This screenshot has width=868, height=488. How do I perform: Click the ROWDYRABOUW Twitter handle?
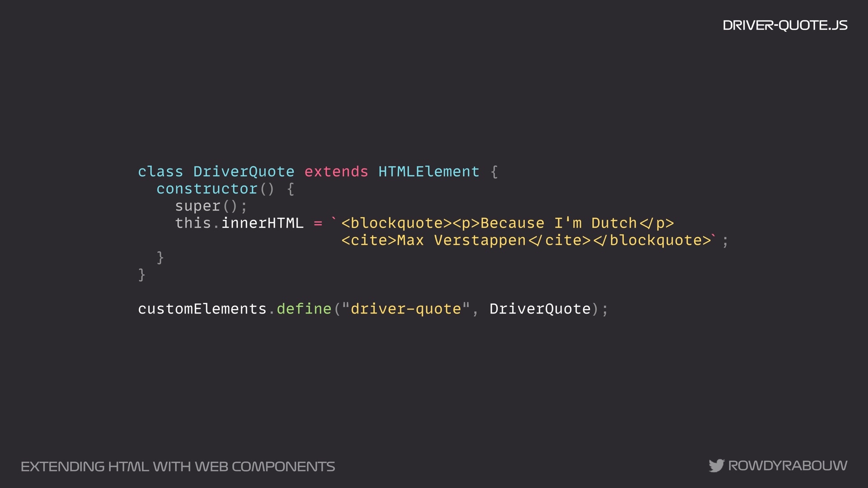(x=788, y=465)
